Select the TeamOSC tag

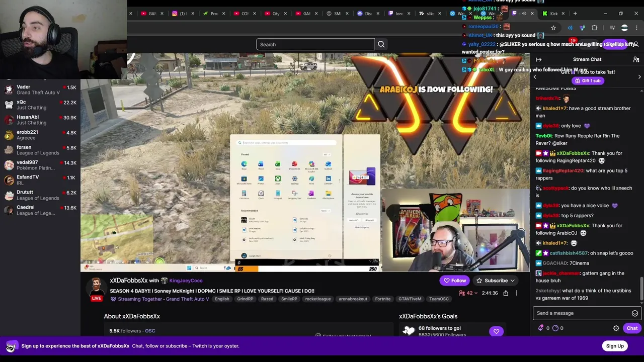439,299
